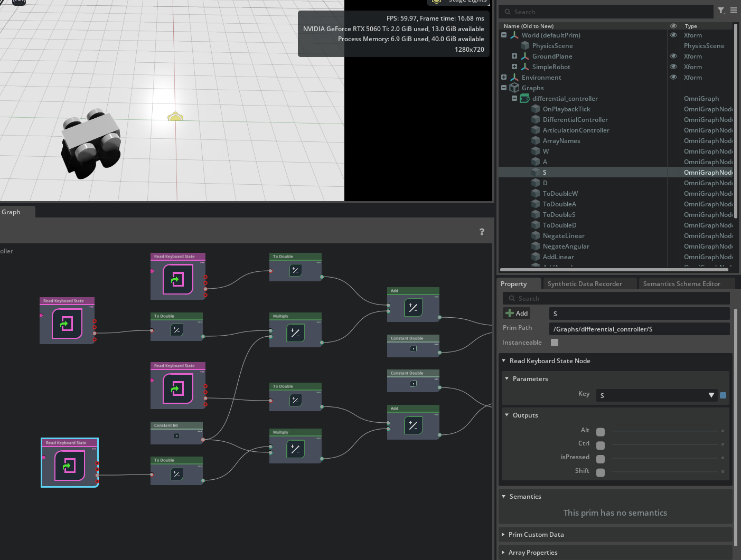
Task: Click the Prim Path field
Action: (640, 329)
